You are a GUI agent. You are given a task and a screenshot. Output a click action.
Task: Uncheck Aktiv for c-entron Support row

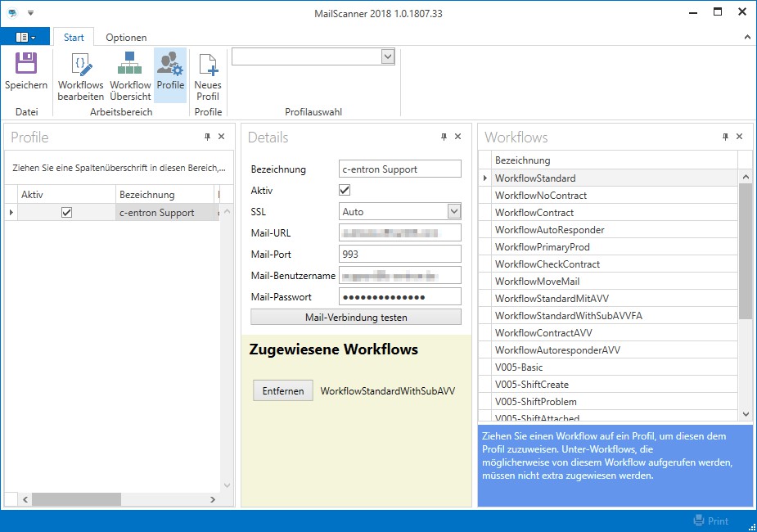point(67,212)
